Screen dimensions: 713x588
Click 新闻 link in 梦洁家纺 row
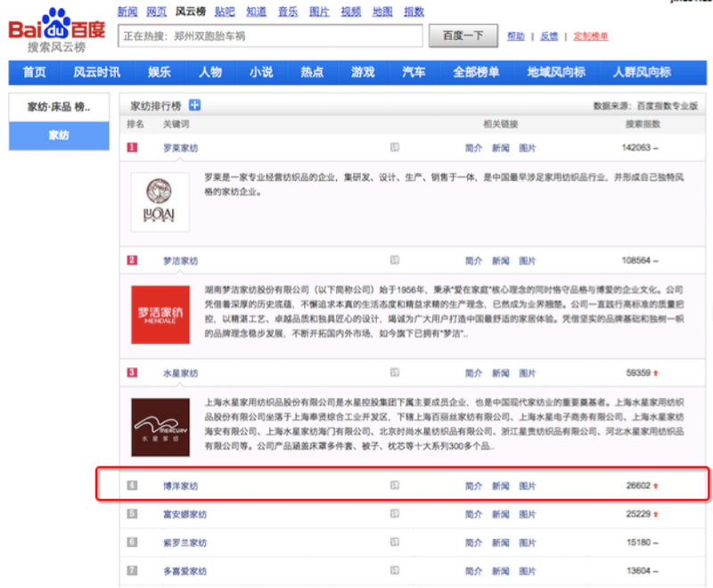coord(501,260)
